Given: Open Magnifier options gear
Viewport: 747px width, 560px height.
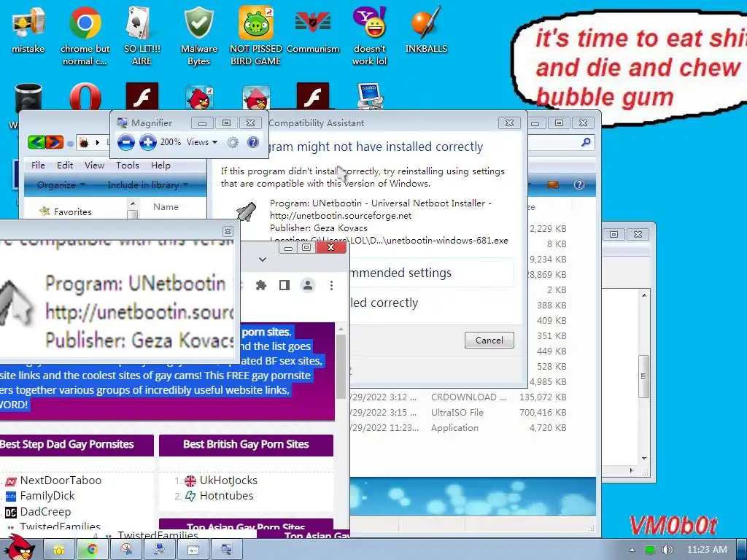Looking at the screenshot, I should [233, 142].
